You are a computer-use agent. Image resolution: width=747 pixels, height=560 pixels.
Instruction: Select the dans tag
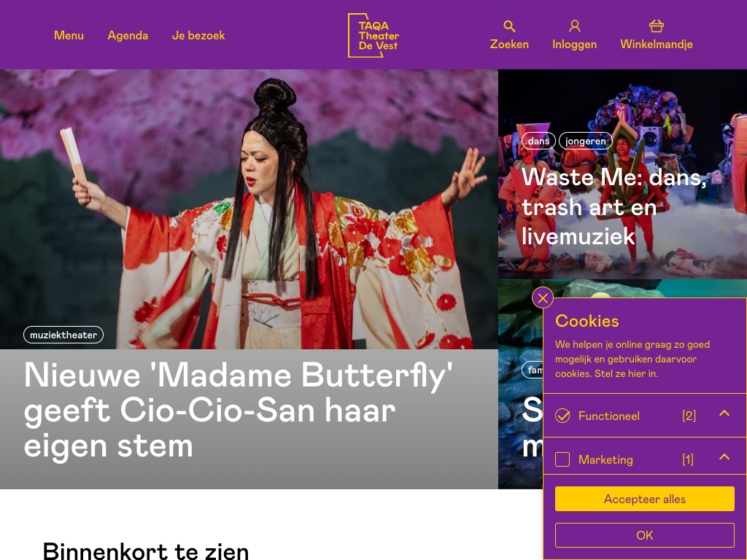[539, 141]
